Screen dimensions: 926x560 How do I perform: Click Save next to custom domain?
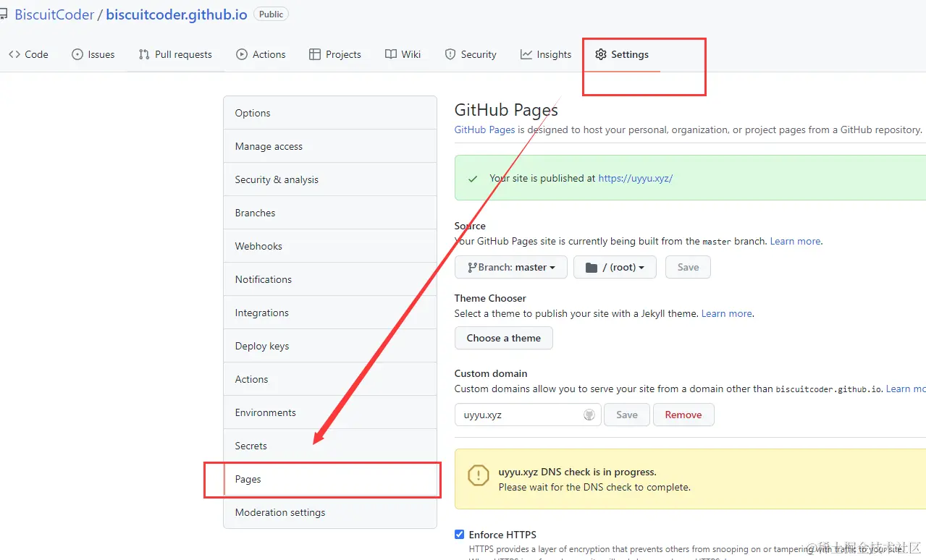(x=627, y=415)
